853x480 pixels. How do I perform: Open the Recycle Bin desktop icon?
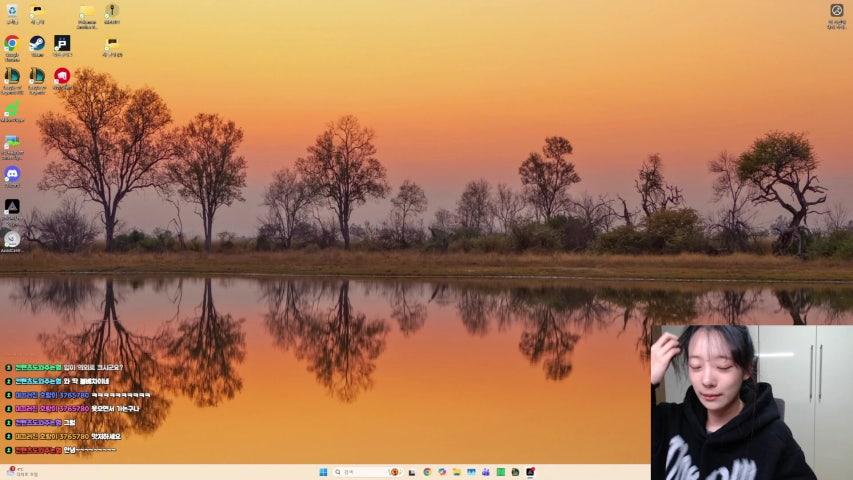[x=12, y=11]
